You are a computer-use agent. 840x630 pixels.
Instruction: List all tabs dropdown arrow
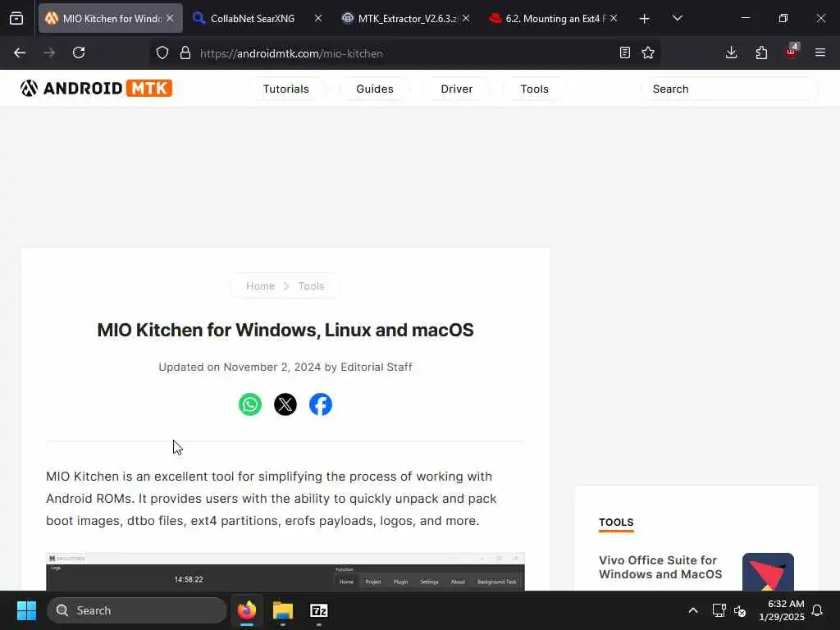tap(677, 18)
